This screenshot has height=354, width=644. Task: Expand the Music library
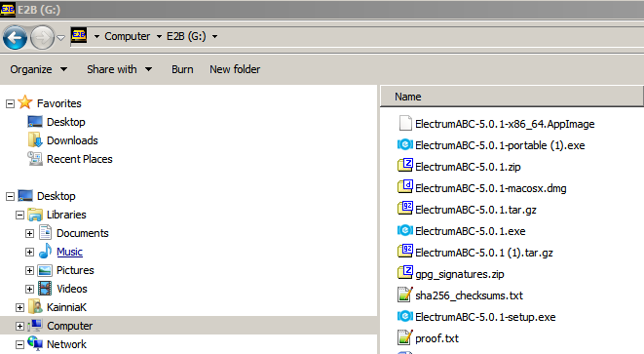click(29, 252)
